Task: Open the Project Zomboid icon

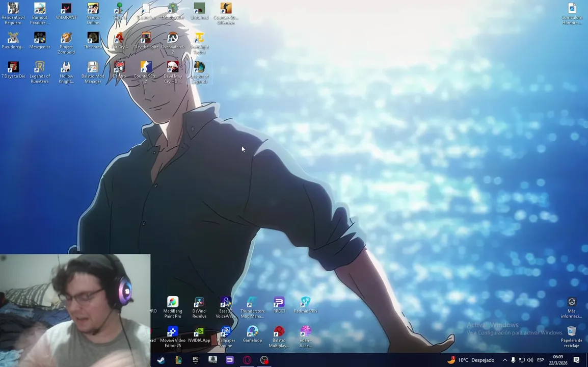Action: point(66,43)
